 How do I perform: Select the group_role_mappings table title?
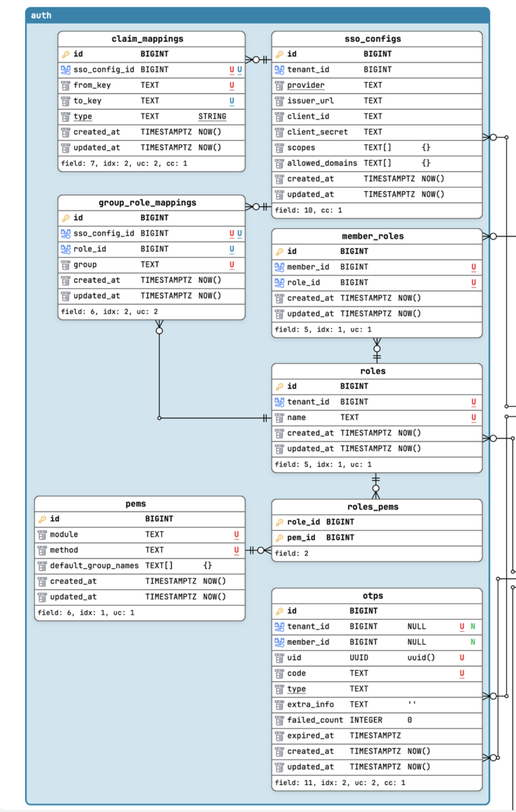tap(148, 203)
